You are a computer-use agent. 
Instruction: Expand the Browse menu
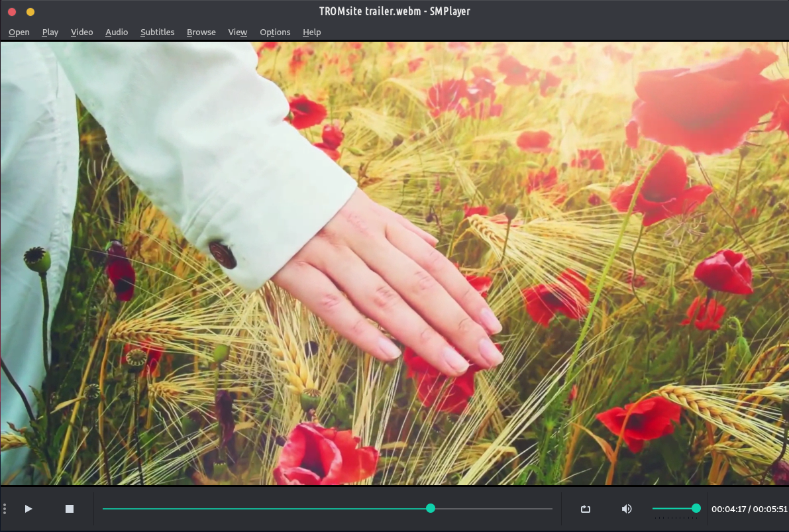tap(201, 32)
